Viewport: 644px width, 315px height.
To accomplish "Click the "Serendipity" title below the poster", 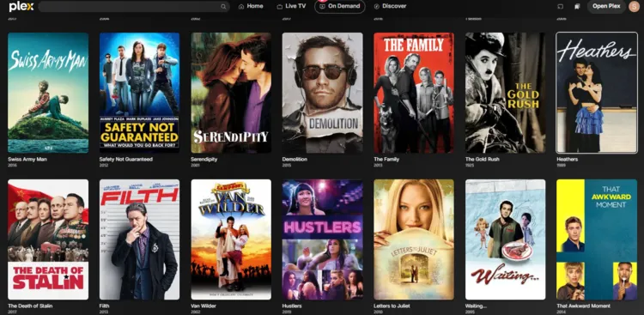I will [204, 160].
